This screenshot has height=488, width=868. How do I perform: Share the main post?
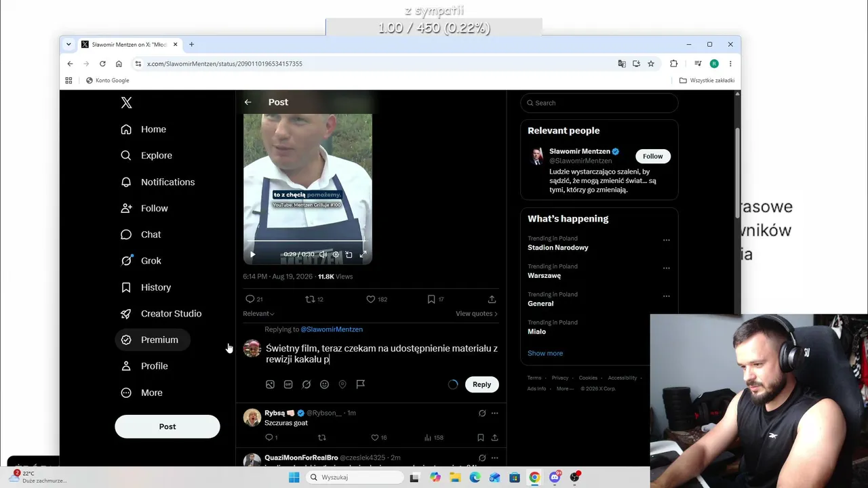(492, 299)
